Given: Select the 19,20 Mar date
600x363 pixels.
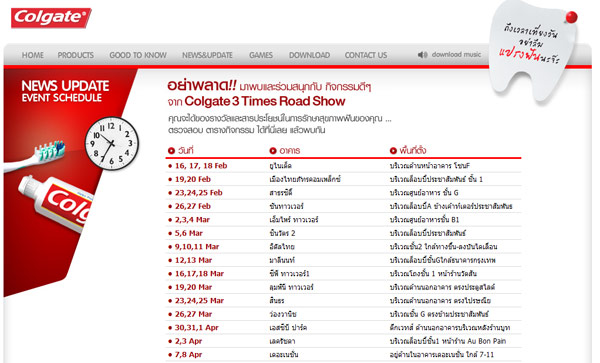Looking at the screenshot, I should (193, 287).
